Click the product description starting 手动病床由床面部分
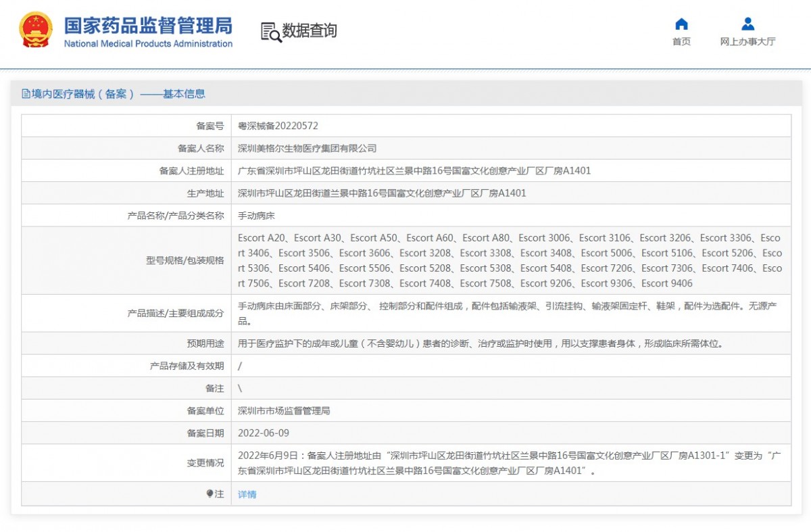The height and width of the screenshot is (532, 811). (x=508, y=313)
